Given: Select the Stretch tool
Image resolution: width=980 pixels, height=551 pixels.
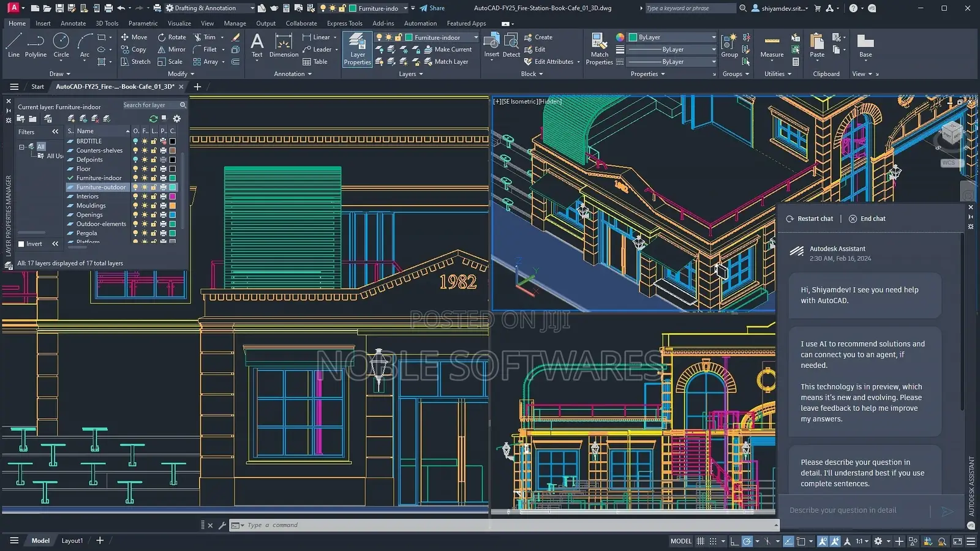Looking at the screenshot, I should click(135, 62).
